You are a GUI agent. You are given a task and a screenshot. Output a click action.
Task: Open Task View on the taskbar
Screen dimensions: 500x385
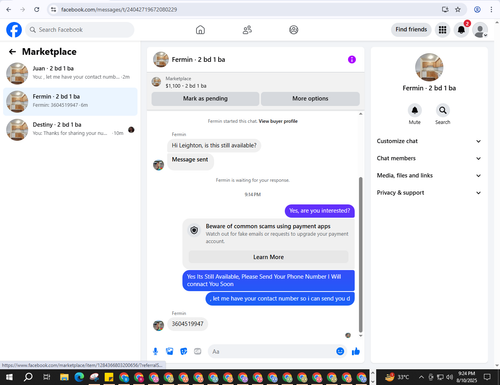[47, 377]
